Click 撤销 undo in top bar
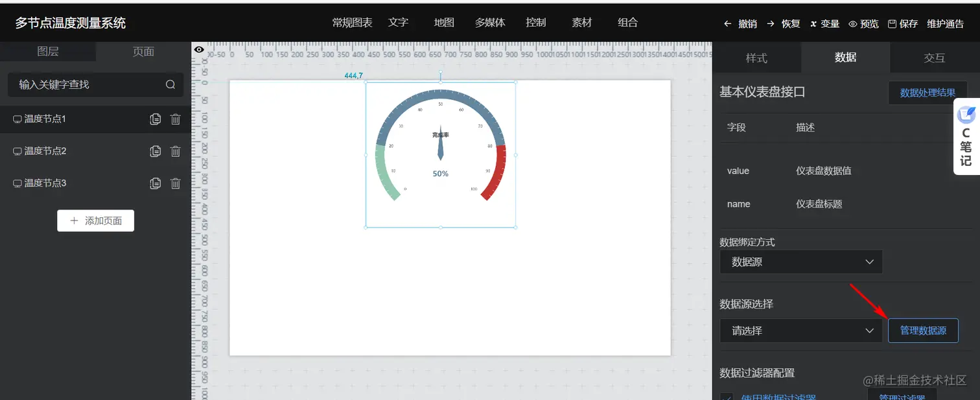 740,23
